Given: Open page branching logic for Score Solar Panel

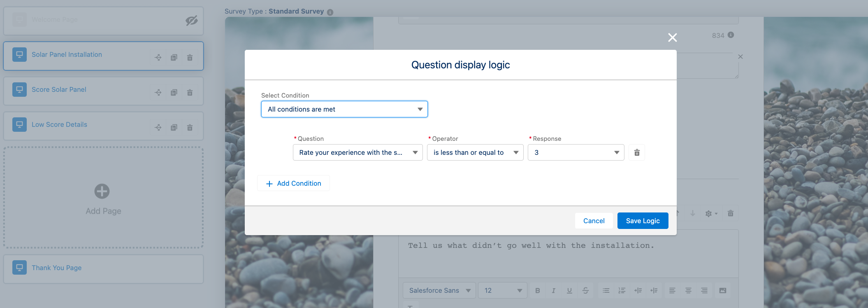Looking at the screenshot, I should tap(158, 92).
